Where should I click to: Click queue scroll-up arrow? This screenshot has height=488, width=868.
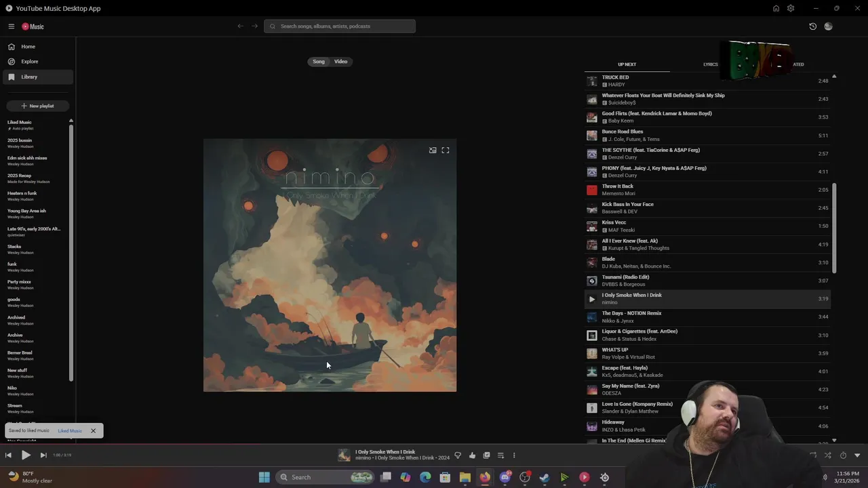tap(834, 77)
